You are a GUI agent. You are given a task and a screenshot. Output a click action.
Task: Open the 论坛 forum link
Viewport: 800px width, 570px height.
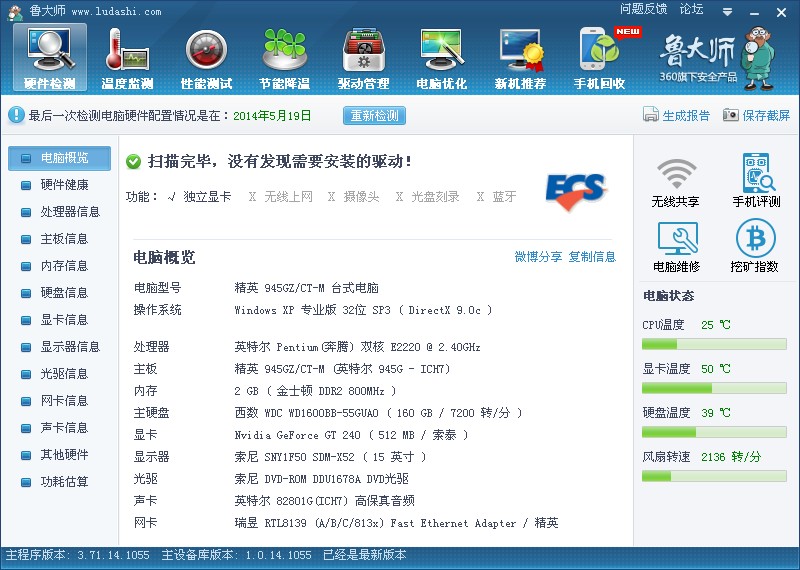click(x=691, y=9)
